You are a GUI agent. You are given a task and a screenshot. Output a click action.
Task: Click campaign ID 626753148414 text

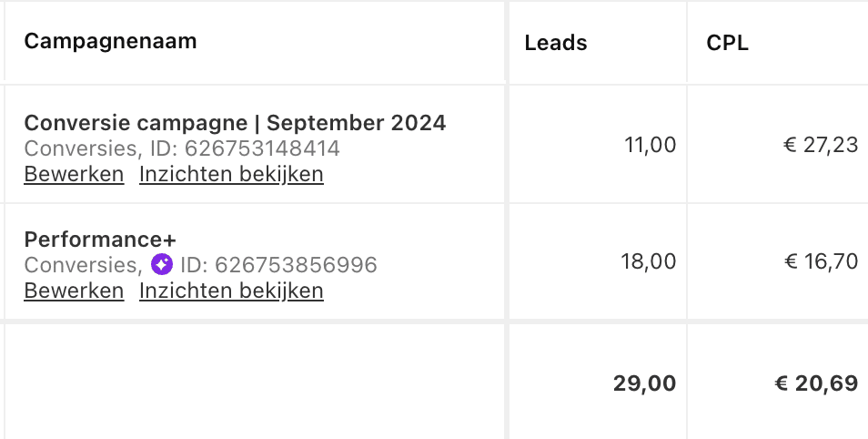[262, 148]
